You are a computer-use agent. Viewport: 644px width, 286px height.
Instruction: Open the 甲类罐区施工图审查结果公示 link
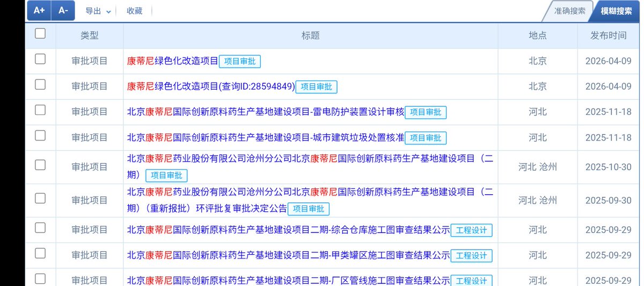(288, 255)
